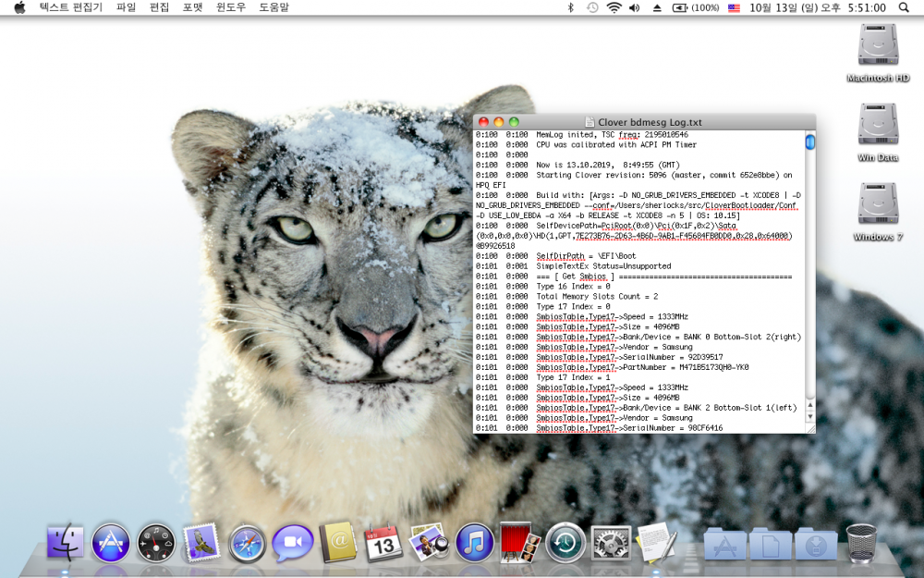Click 'SerialNumber = 92D39517' line
The height and width of the screenshot is (578, 924).
[629, 357]
